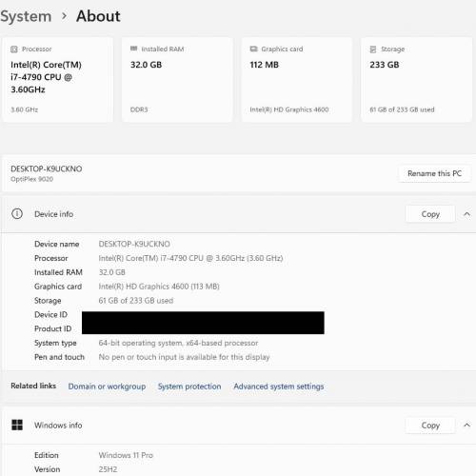
Task: Click the Windows info section header
Action: [238, 426]
